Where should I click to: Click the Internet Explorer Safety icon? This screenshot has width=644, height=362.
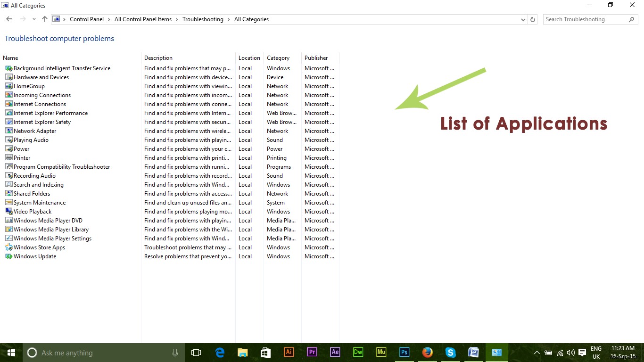coord(8,122)
